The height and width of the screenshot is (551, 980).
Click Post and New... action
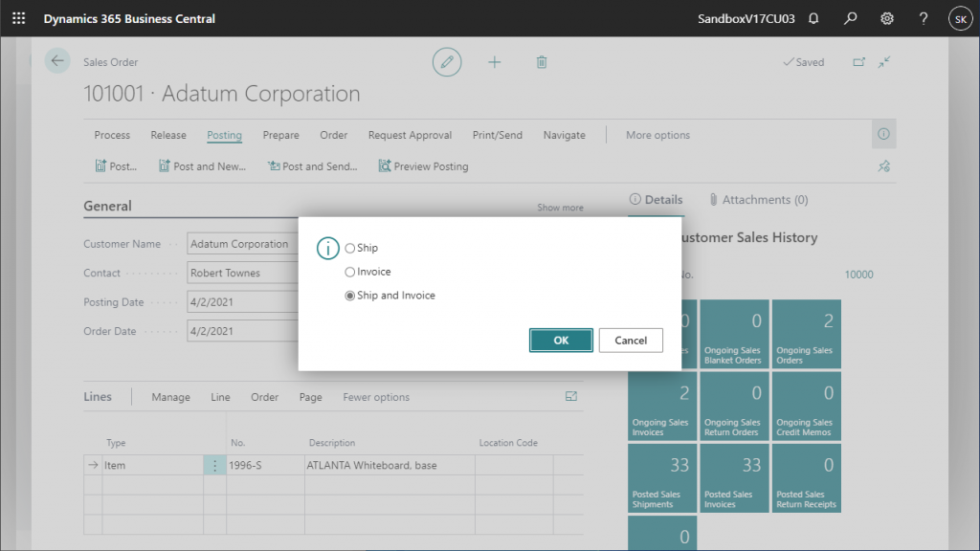click(x=202, y=166)
